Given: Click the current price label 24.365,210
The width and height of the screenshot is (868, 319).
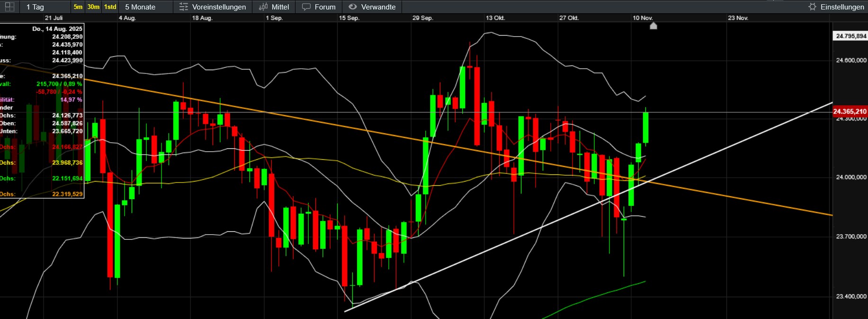Looking at the screenshot, I should pos(850,111).
